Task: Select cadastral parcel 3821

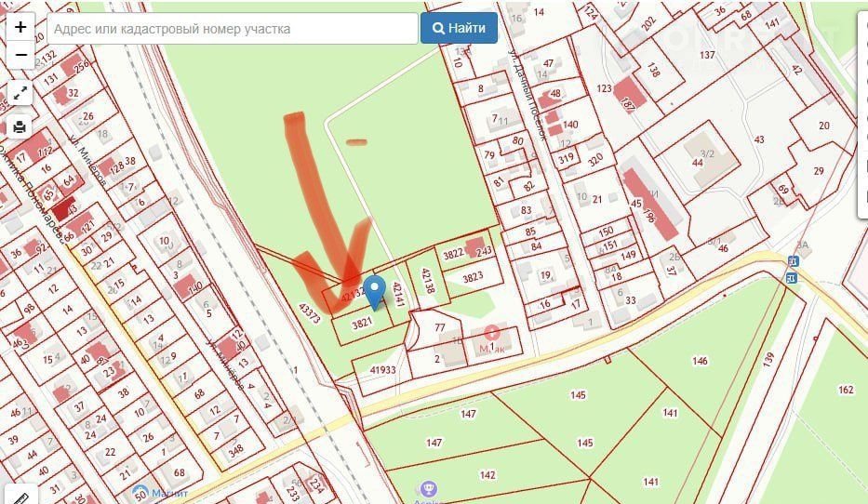Action: click(363, 323)
